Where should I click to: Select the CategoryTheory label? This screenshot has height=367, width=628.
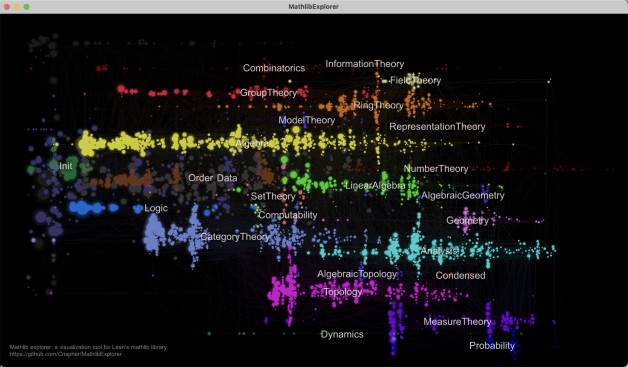click(235, 237)
